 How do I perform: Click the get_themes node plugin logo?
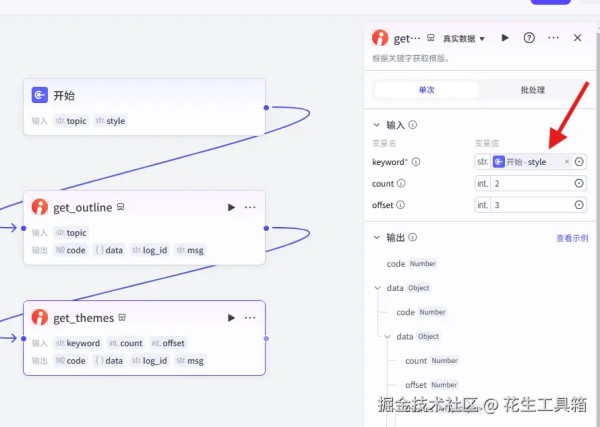coord(40,318)
